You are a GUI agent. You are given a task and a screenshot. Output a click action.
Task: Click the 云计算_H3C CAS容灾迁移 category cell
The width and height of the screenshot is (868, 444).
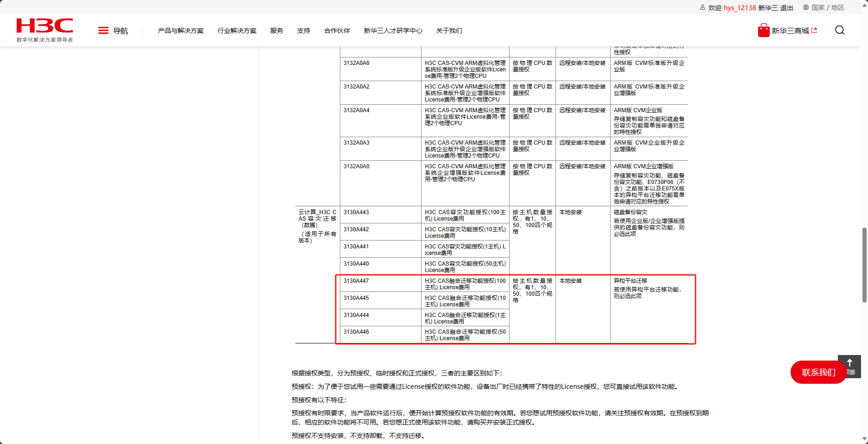[317, 226]
